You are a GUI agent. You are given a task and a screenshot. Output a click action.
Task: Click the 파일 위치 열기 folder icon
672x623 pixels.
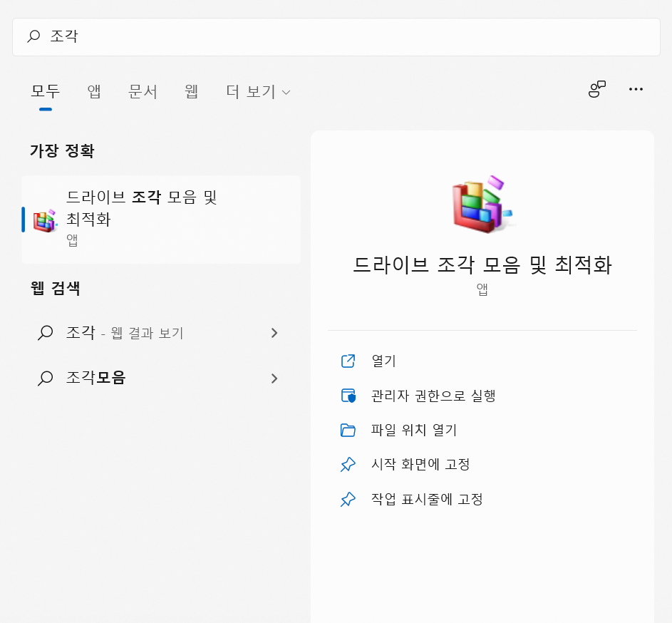[348, 430]
